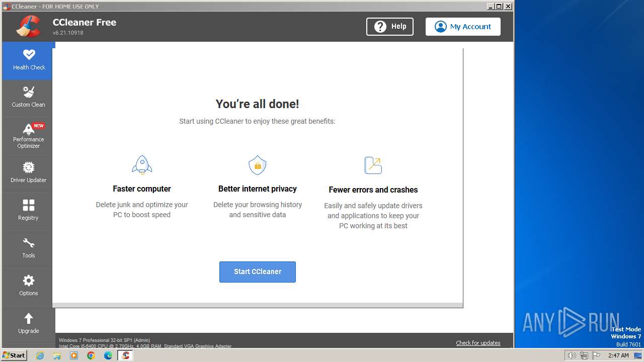
Task: Open the Windows Start menu
Action: point(14,355)
